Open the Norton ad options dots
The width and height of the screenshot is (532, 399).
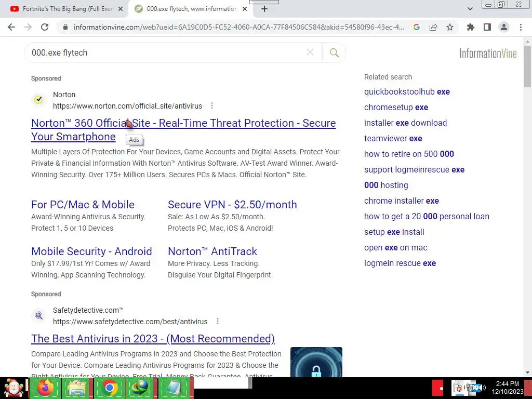(212, 106)
